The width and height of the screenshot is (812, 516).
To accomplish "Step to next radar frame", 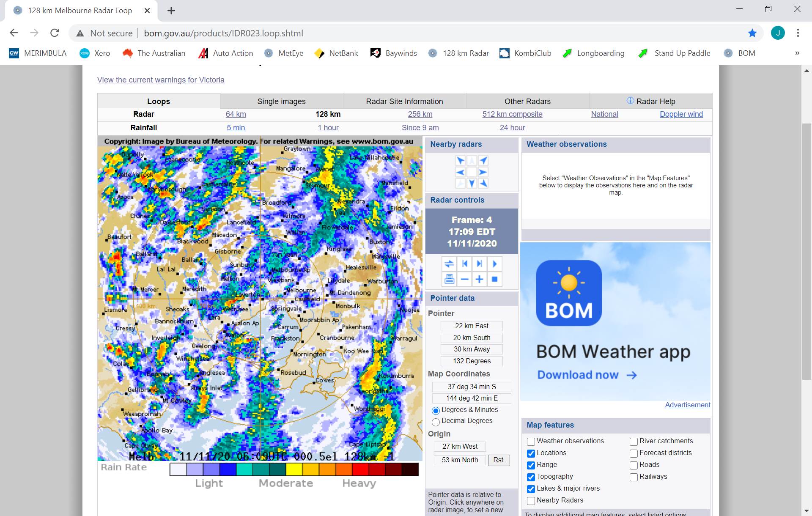I will 479,264.
